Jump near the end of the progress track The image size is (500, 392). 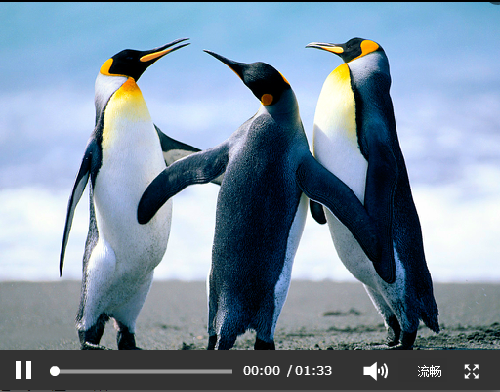(x=227, y=371)
